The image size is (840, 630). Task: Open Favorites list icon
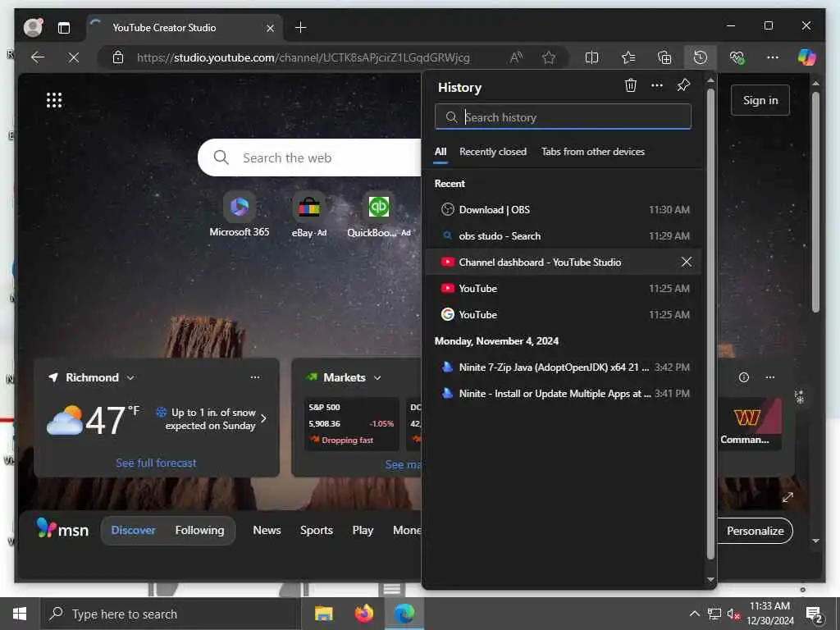coord(628,57)
